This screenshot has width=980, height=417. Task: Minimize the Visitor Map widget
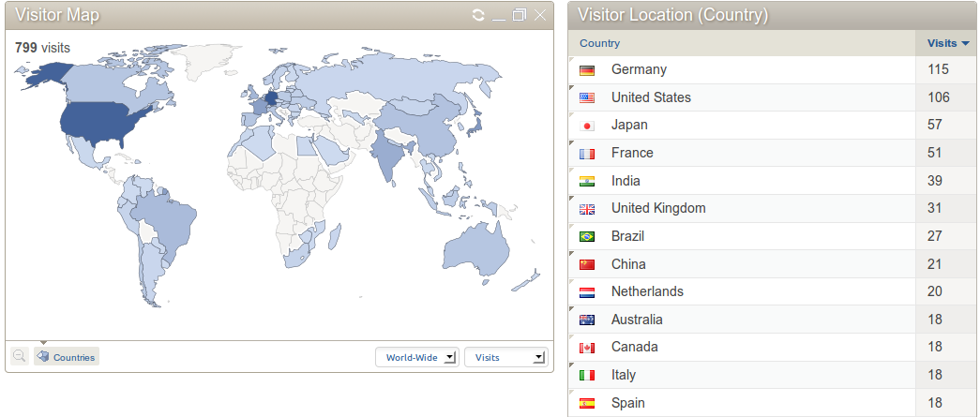click(x=500, y=15)
